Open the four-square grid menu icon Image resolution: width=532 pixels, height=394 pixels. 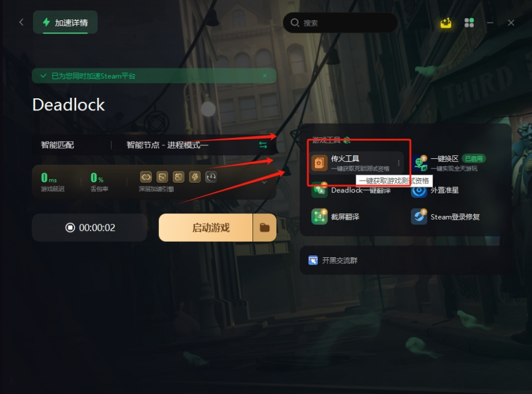(469, 23)
